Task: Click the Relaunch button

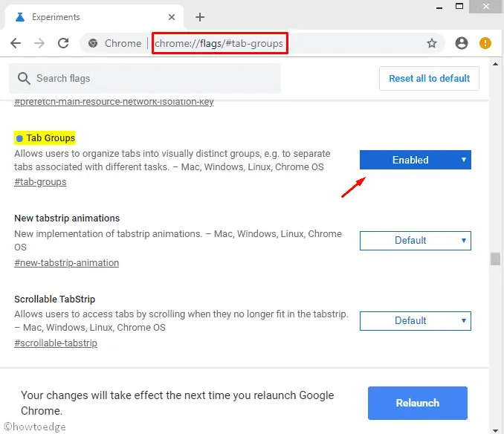Action: tap(418, 403)
